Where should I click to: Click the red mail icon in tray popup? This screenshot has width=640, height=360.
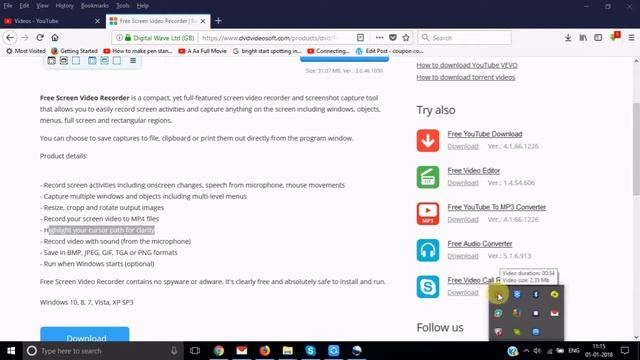554,313
